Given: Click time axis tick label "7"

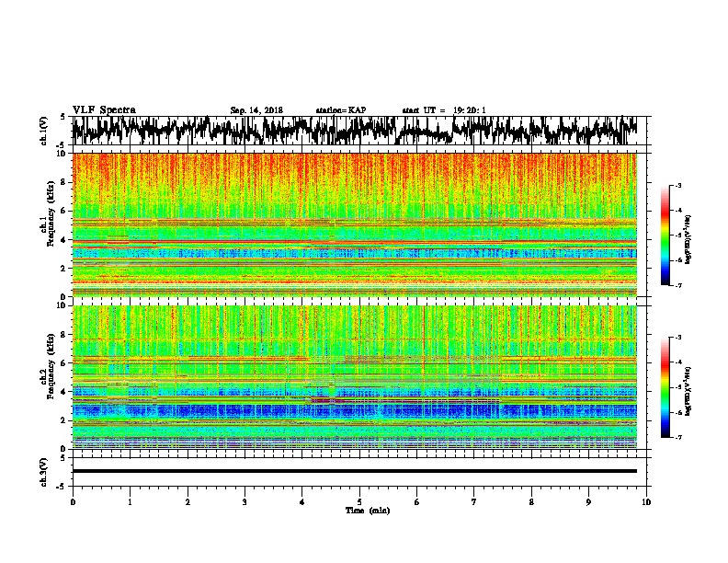Looking at the screenshot, I should [474, 502].
